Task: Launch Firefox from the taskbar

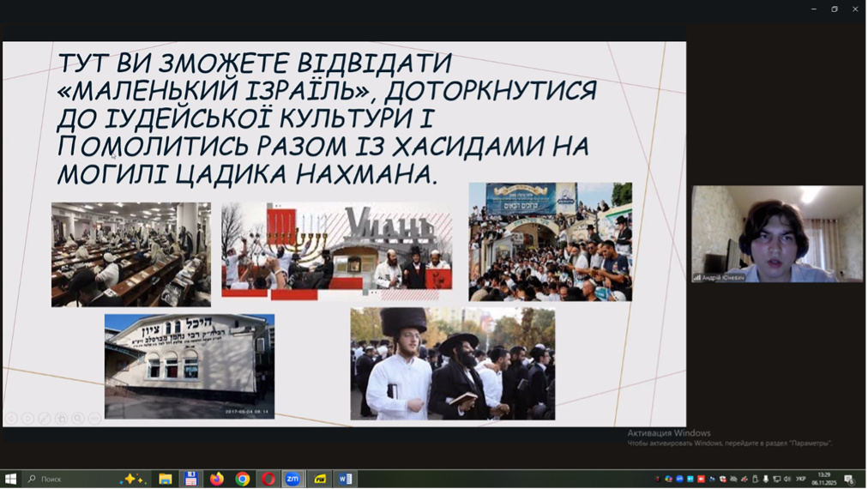Action: [217, 479]
